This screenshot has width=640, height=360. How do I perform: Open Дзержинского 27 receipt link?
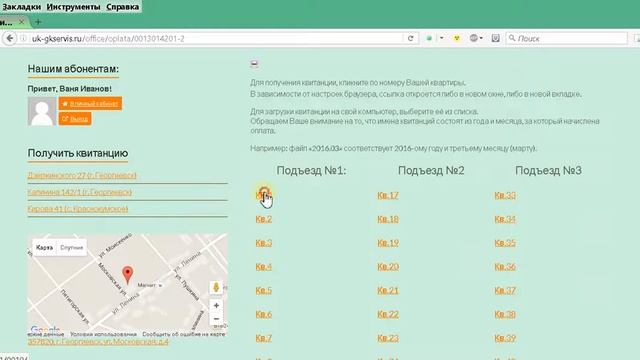[82, 175]
